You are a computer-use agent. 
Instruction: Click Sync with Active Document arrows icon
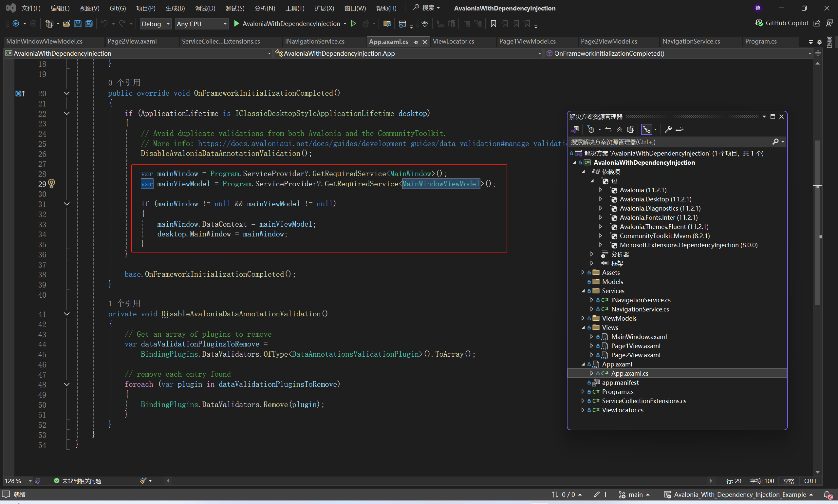point(608,129)
